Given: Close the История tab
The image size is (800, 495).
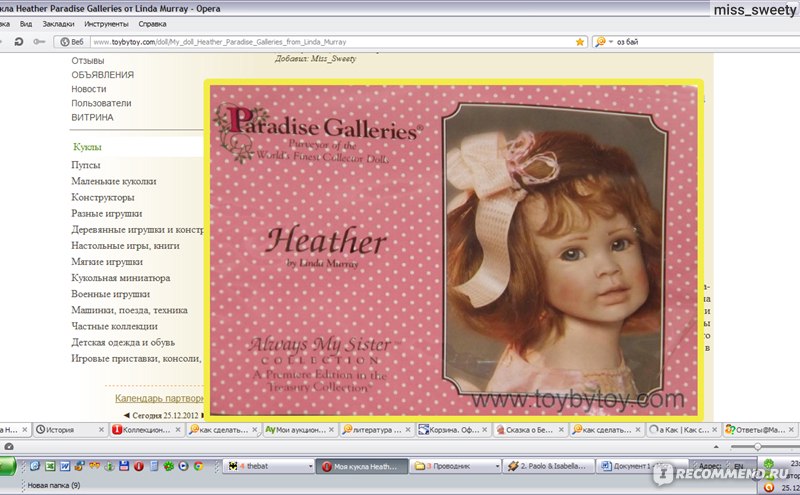Looking at the screenshot, I should pyautogui.click(x=101, y=430).
